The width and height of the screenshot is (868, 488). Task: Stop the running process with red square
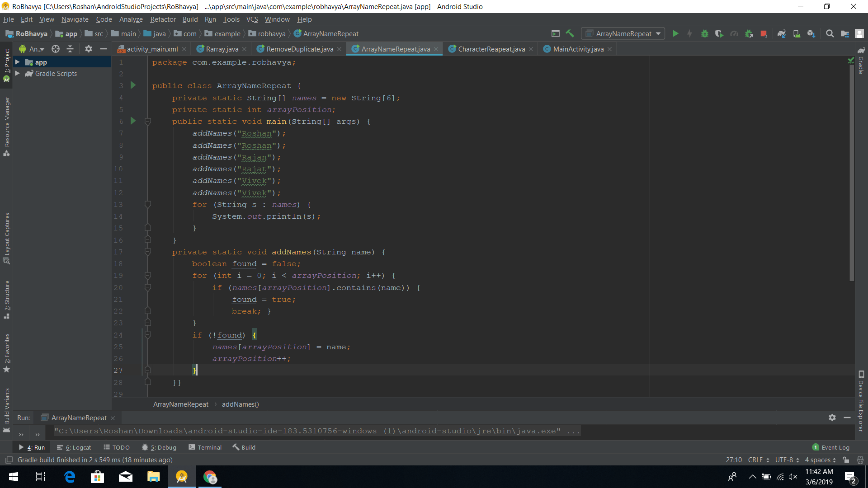tap(764, 33)
